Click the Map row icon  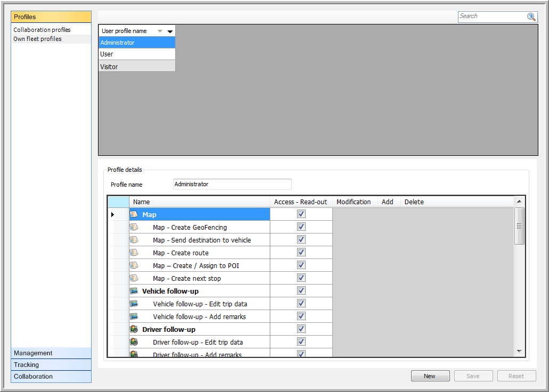coord(134,214)
